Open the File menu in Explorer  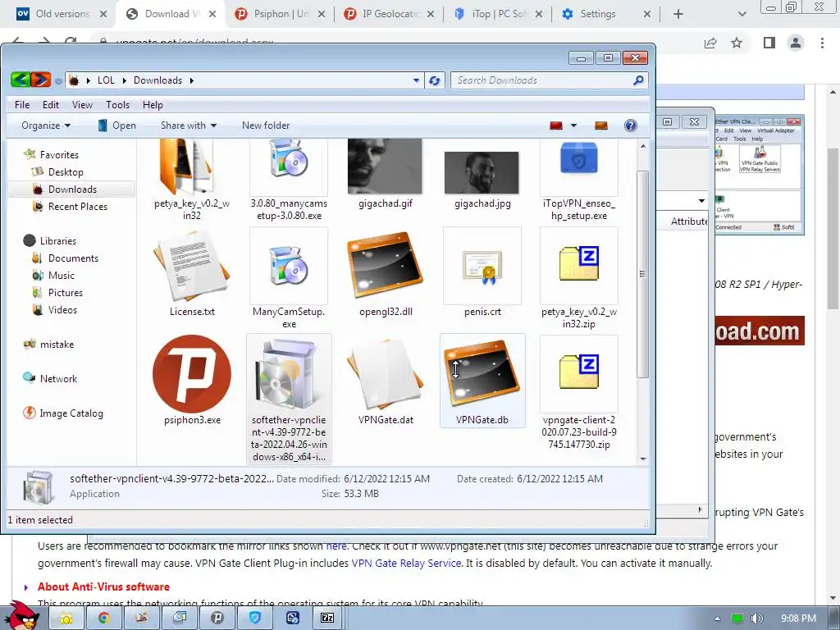tap(22, 105)
